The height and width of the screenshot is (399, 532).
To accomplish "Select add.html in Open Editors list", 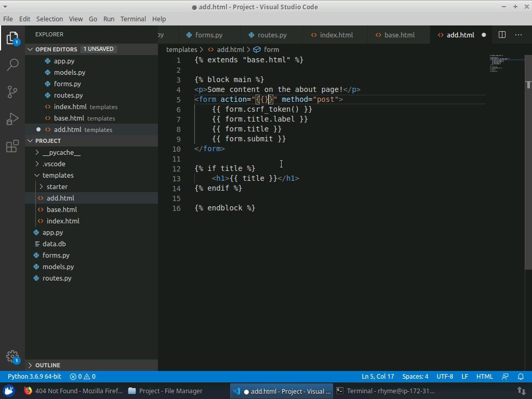I will [91, 129].
